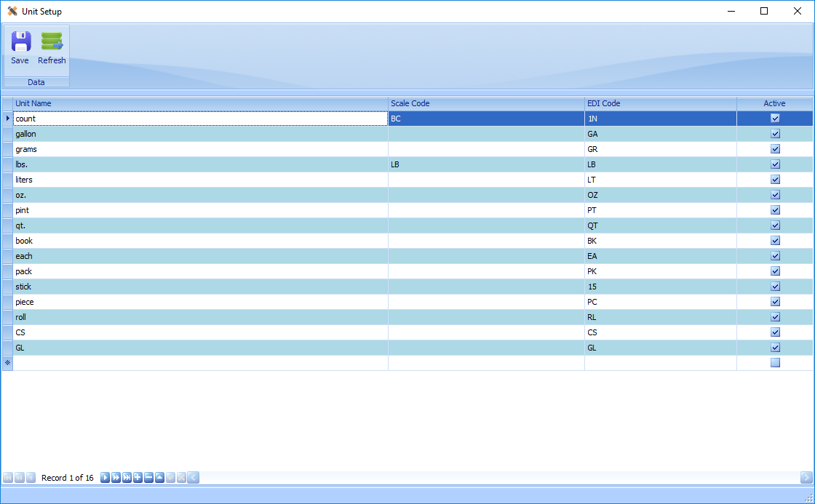Click right arrow on horizontal scrollbar
This screenshot has width=815, height=504.
[x=806, y=478]
